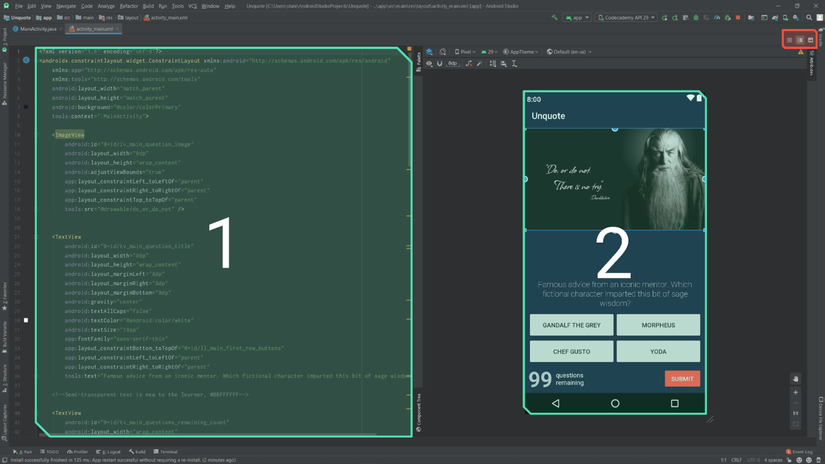825x464 pixels.
Task: Click the Profile app gauge icon
Action: [x=717, y=17]
